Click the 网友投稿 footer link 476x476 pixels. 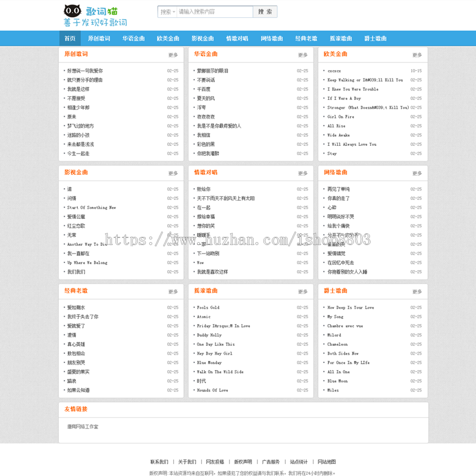point(215,462)
